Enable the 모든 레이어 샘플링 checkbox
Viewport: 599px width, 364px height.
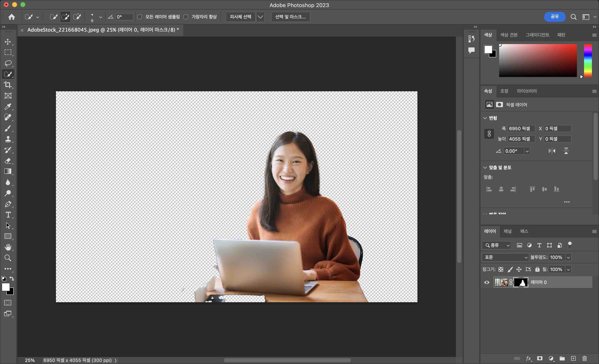(140, 17)
